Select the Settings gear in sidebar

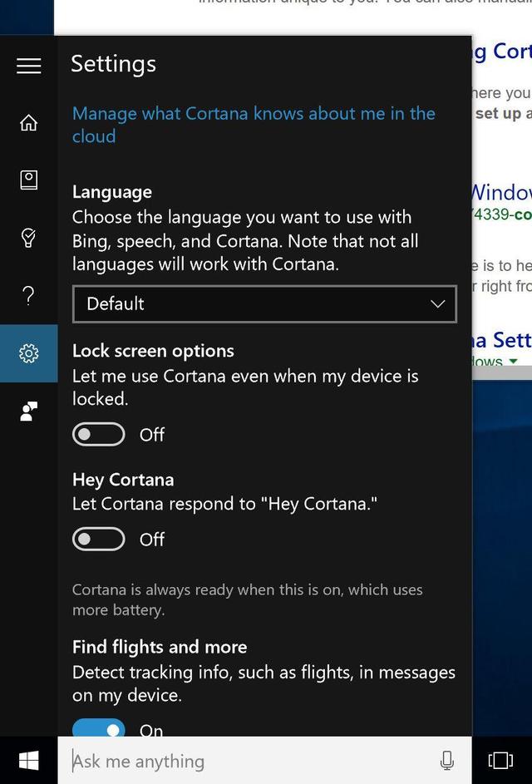pyautogui.click(x=28, y=353)
